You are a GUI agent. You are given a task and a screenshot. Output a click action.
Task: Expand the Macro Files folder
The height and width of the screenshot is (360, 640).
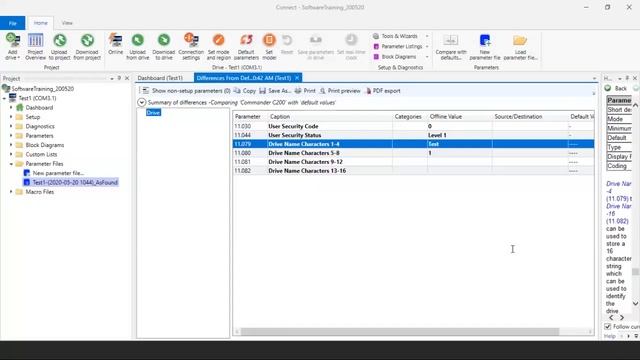pyautogui.click(x=11, y=192)
